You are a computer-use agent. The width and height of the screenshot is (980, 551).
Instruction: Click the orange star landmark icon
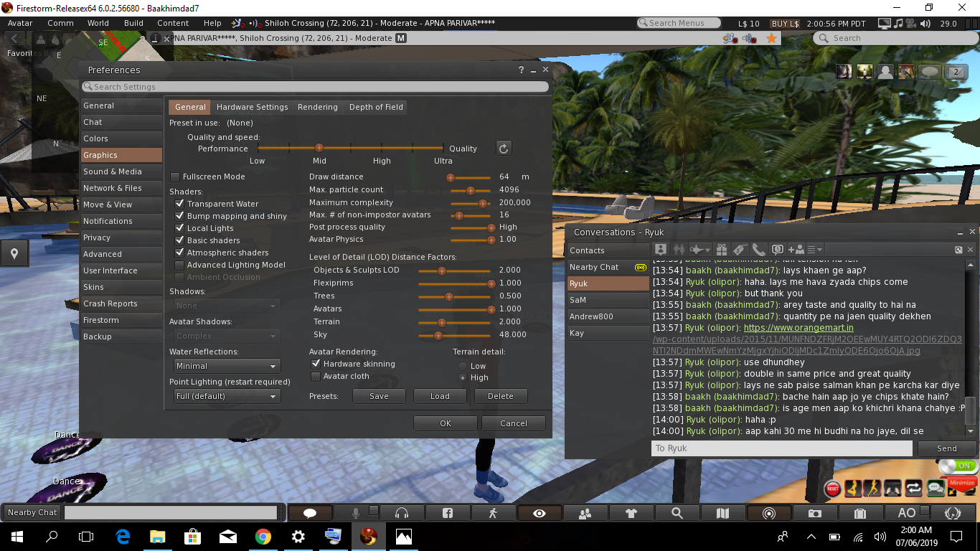[771, 38]
